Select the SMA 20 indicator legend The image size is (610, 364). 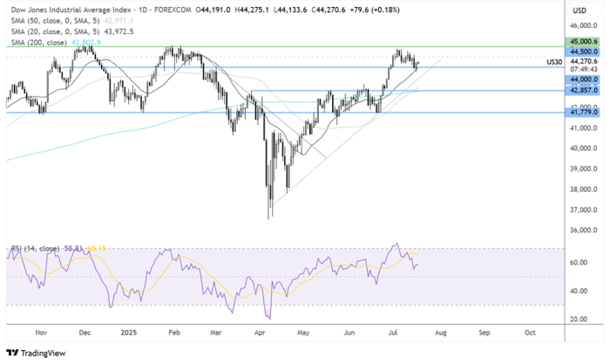click(52, 31)
